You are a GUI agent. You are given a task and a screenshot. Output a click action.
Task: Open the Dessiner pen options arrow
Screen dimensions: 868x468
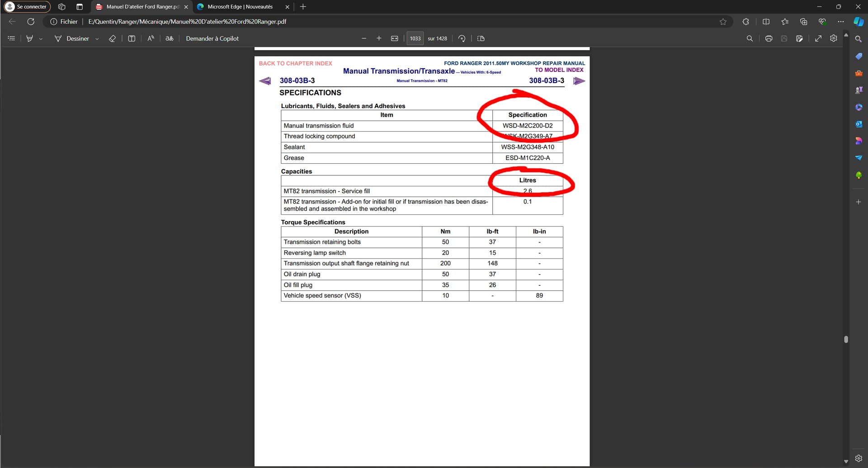coord(97,39)
